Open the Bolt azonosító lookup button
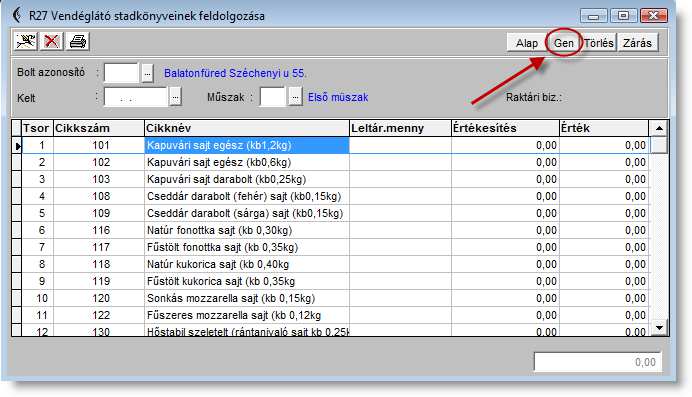This screenshot has width=692, height=397. 147,73
